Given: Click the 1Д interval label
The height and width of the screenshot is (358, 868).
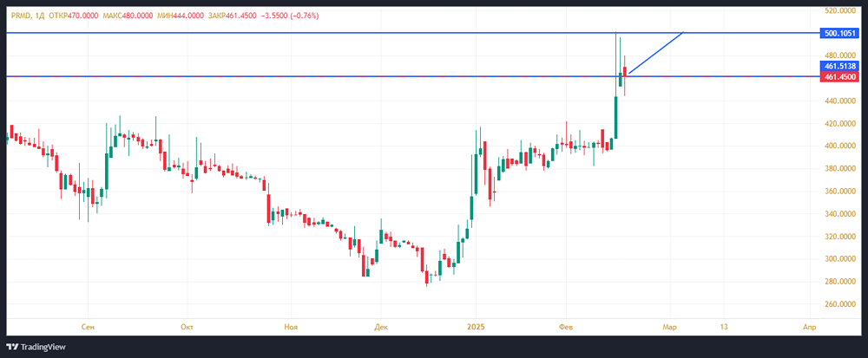Looking at the screenshot, I should pos(39,16).
